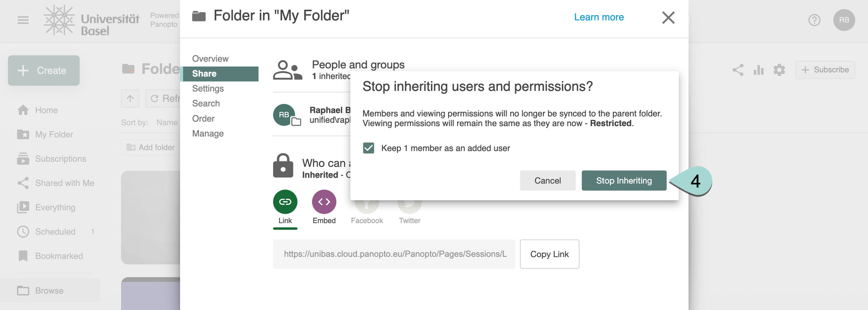Open the Learn more link

click(599, 17)
